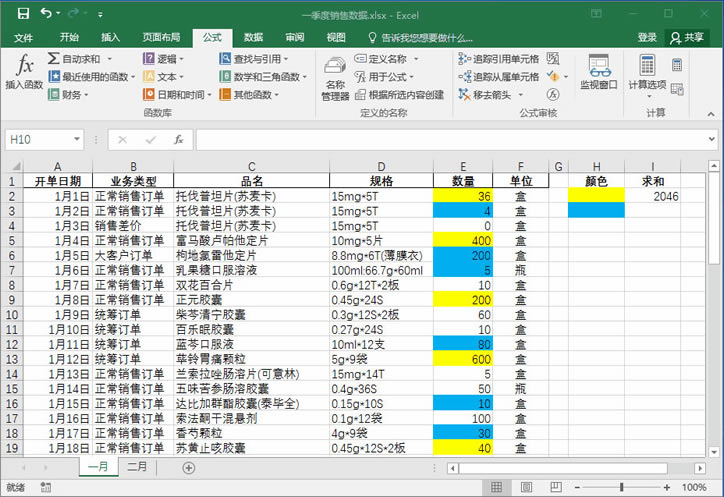Switch to the 二月 sheet tab
The image size is (724, 497).
(137, 467)
